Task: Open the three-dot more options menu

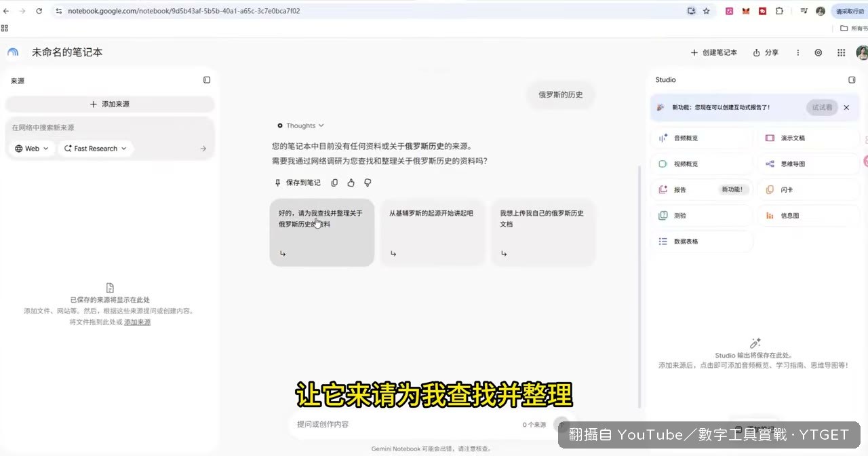Action: pyautogui.click(x=798, y=52)
